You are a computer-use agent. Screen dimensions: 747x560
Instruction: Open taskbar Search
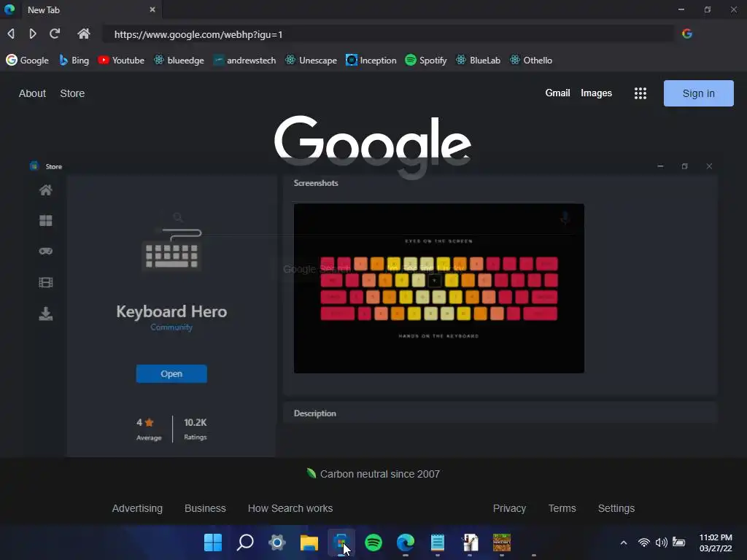245,542
